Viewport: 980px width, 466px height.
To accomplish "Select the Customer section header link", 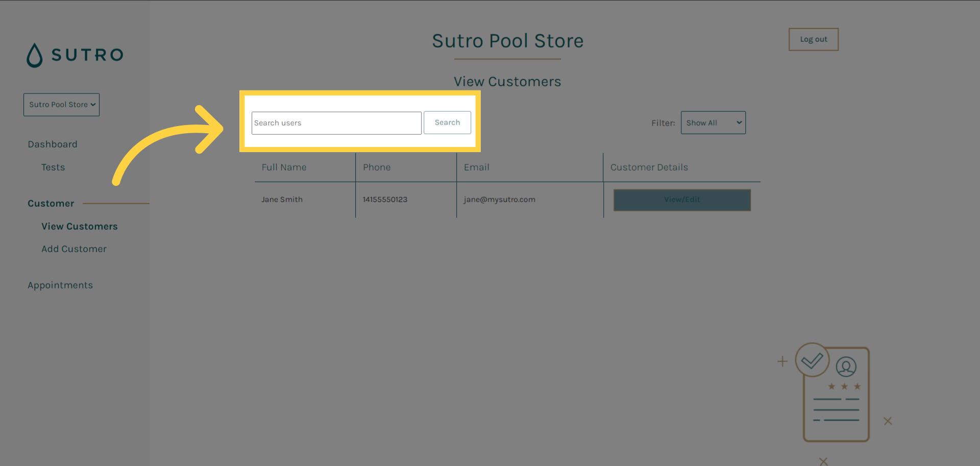I will tap(51, 203).
